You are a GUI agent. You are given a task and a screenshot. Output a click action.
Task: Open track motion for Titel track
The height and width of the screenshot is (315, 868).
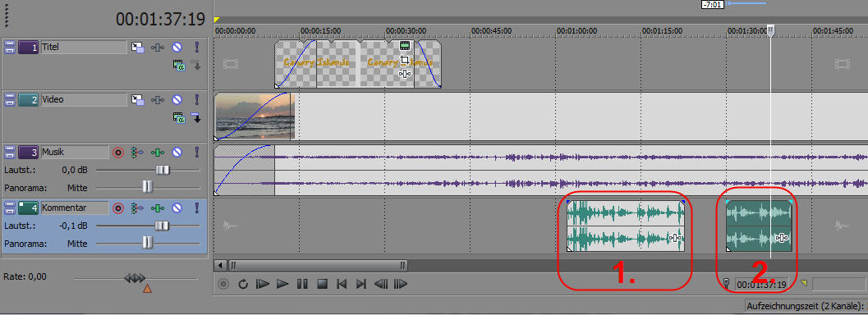[138, 48]
